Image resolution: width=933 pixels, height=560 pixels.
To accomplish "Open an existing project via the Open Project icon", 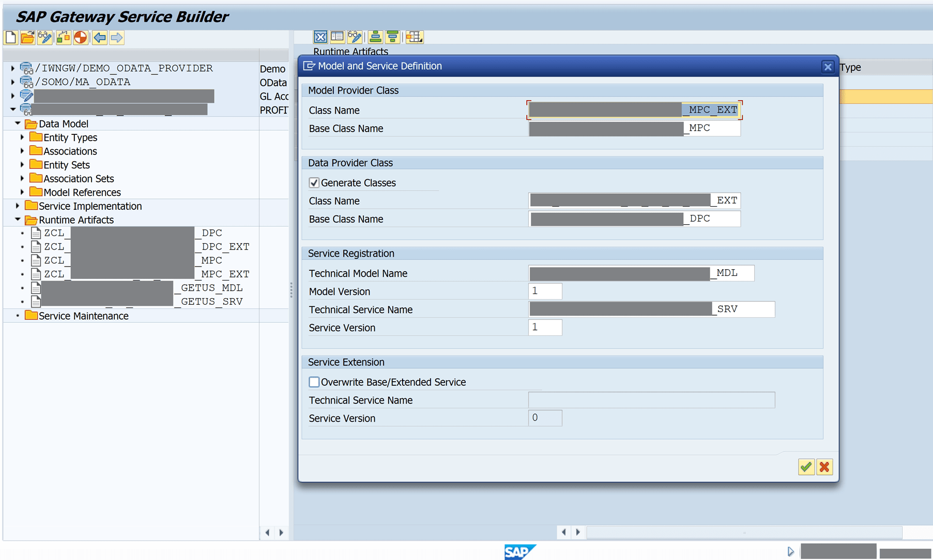I will click(x=27, y=37).
